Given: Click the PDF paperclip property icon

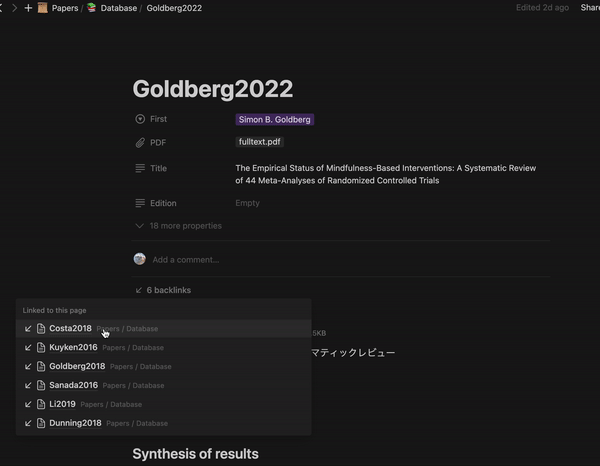Looking at the screenshot, I should [x=140, y=142].
